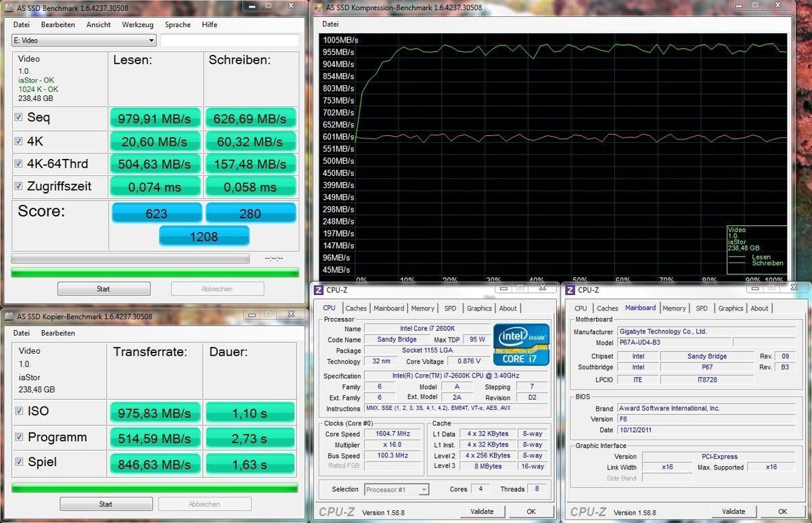812x523 pixels.
Task: Toggle the ISO copy test checkbox
Action: pos(19,411)
